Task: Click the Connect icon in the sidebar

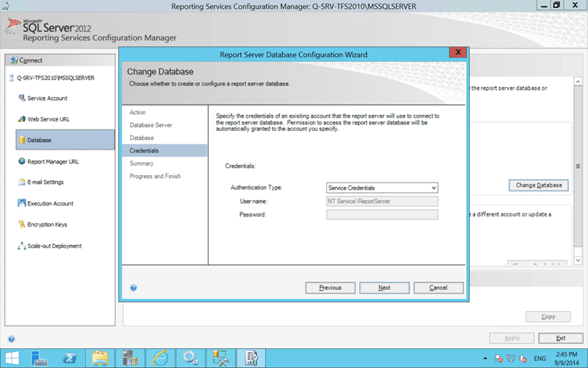Action: (x=14, y=60)
